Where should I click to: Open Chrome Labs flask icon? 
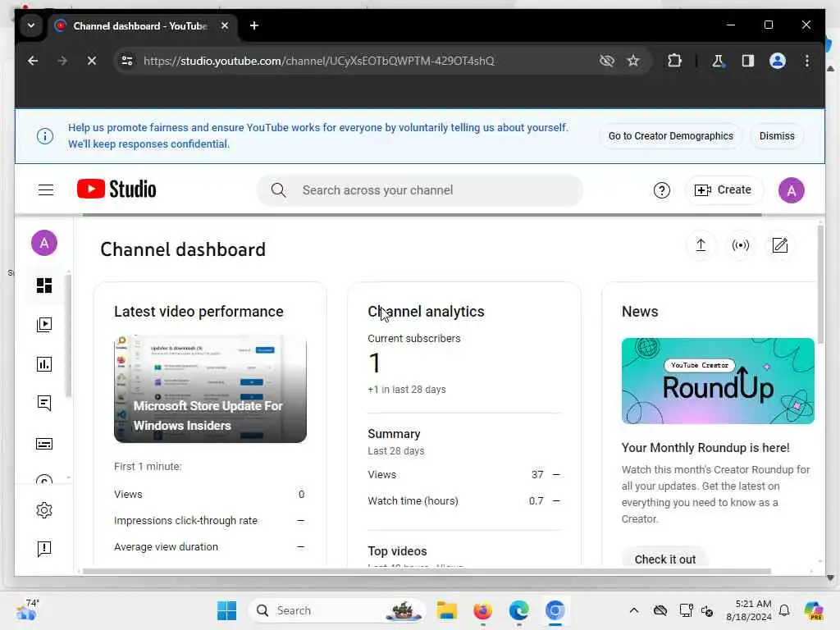718,61
